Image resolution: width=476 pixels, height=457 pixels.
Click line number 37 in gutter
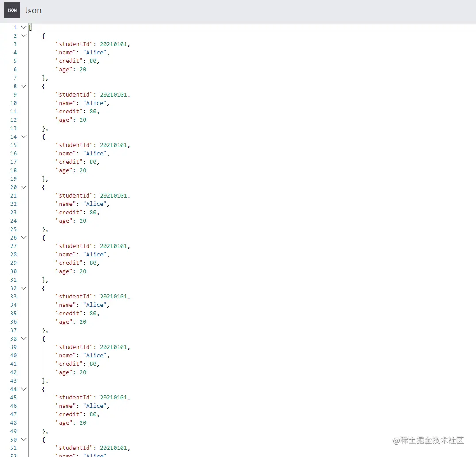click(13, 330)
